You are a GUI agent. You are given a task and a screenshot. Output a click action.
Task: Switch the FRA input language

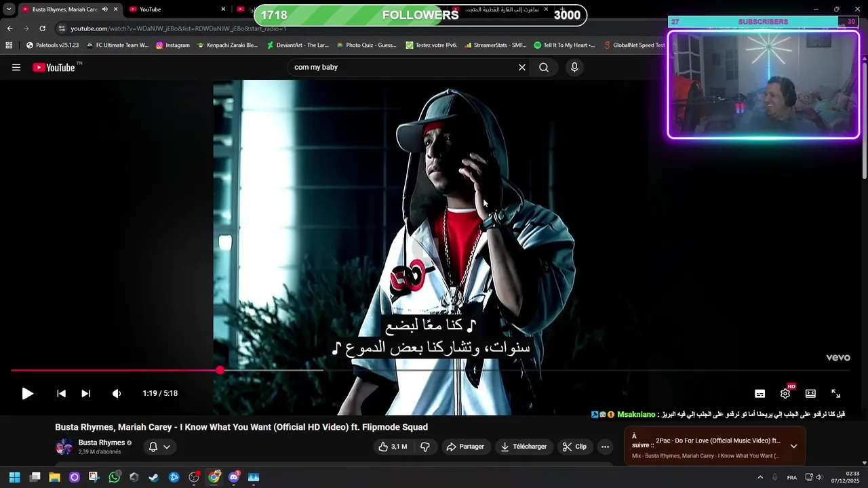point(792,477)
